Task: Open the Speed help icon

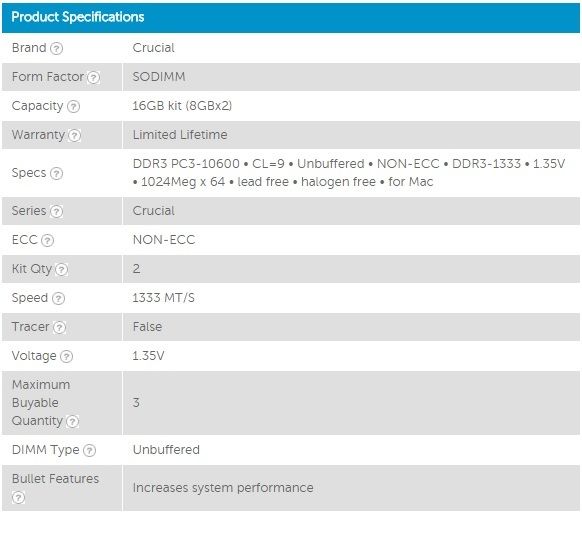Action: coord(58,298)
